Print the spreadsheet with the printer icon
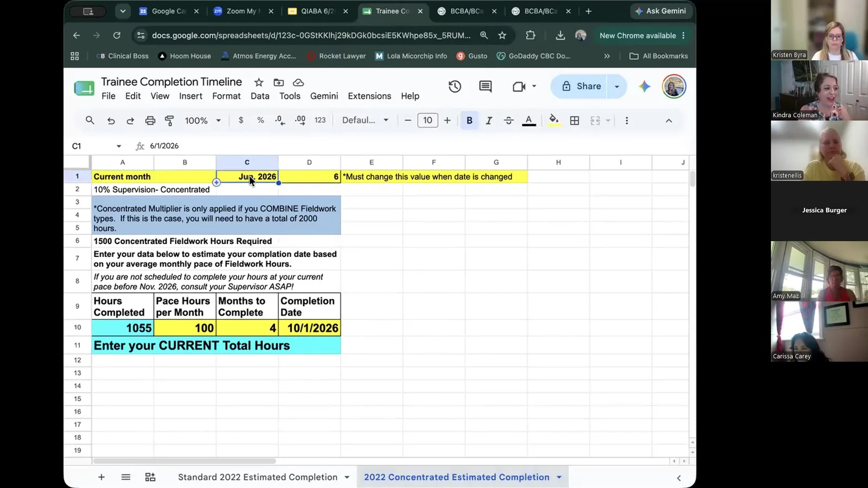The image size is (868, 488). pyautogui.click(x=150, y=120)
